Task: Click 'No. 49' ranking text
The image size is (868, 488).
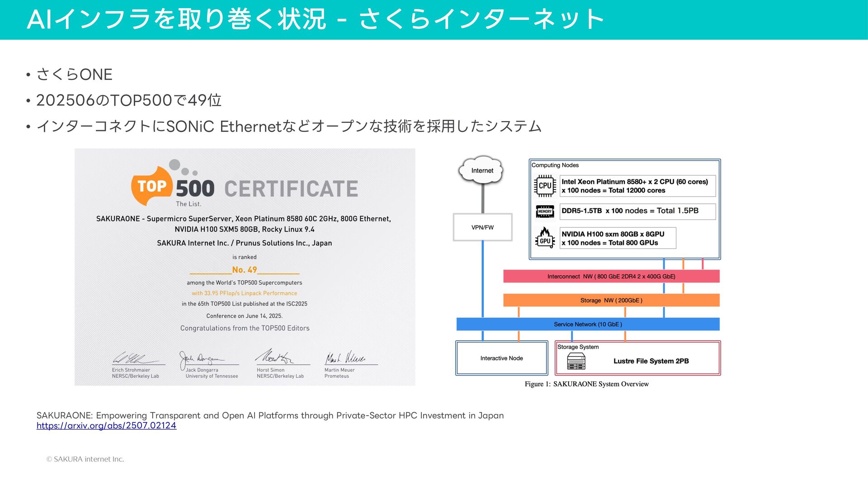Action: pos(245,270)
